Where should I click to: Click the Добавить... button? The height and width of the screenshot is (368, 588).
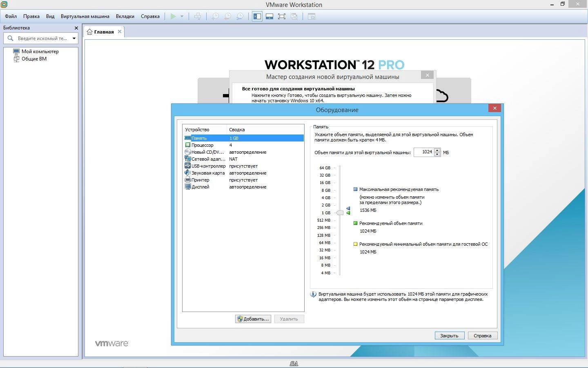pyautogui.click(x=253, y=319)
